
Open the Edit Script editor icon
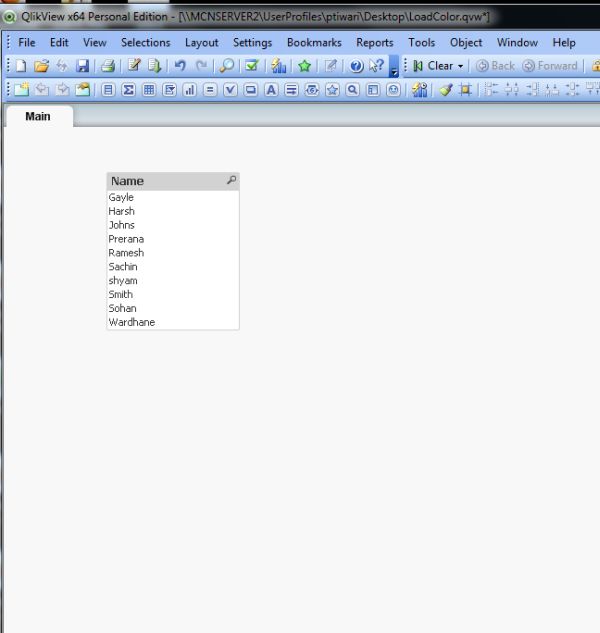[134, 65]
